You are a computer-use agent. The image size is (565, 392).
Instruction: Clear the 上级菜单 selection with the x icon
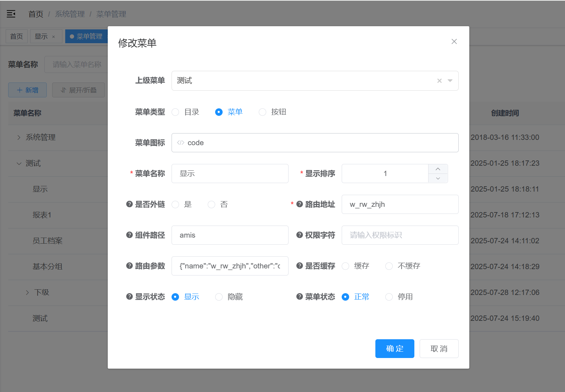point(440,81)
